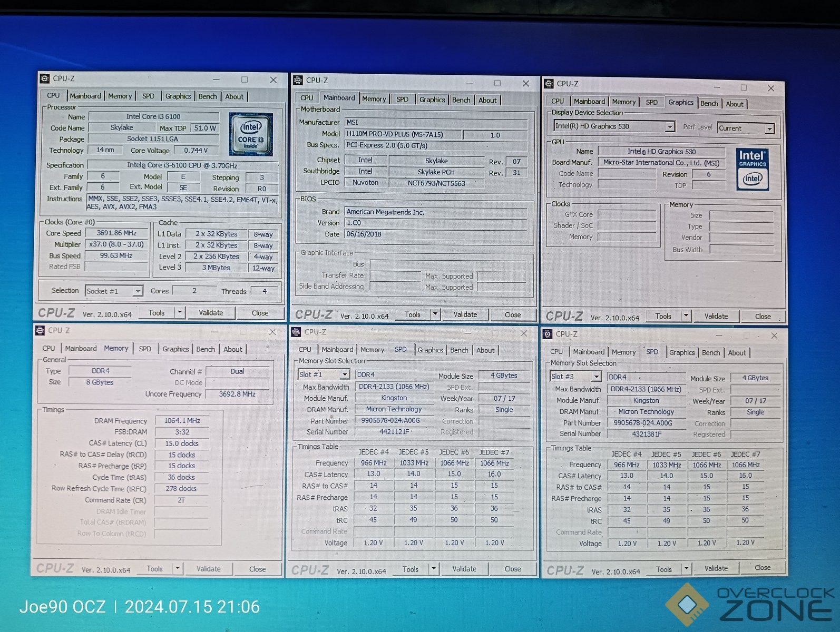Image resolution: width=840 pixels, height=632 pixels.
Task: Click Validate in the motherboard window
Action: (x=465, y=314)
